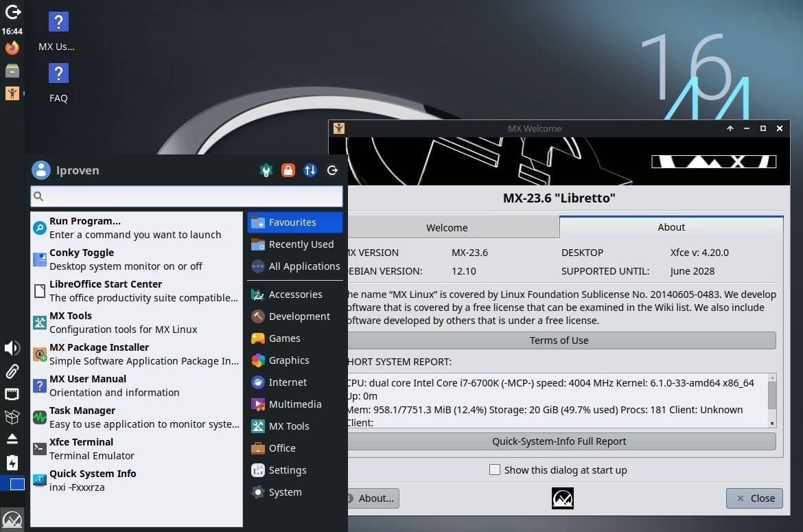Screen dimensions: 803x532
Task: Open the MX Tools category
Action: 295,426
